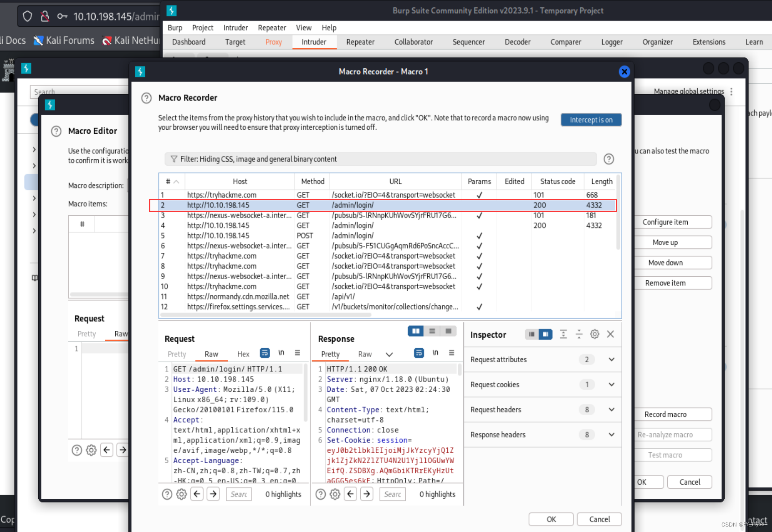Click the filter funnel icon in the filter bar

click(174, 159)
